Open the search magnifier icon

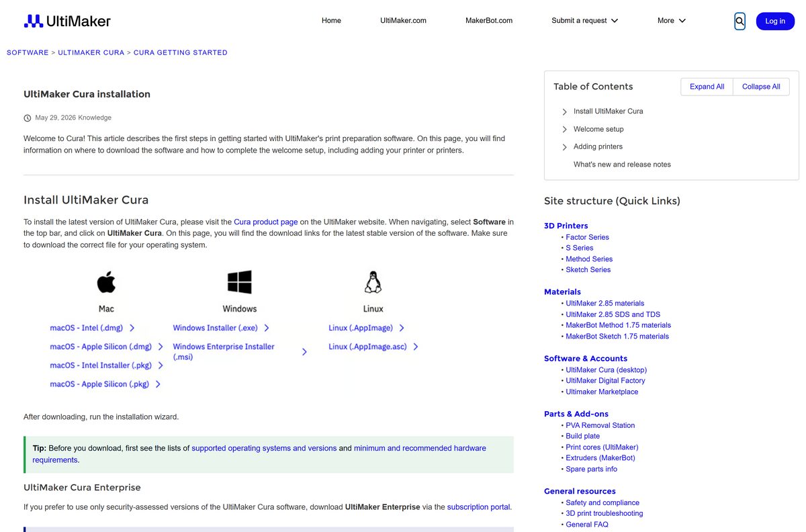740,21
